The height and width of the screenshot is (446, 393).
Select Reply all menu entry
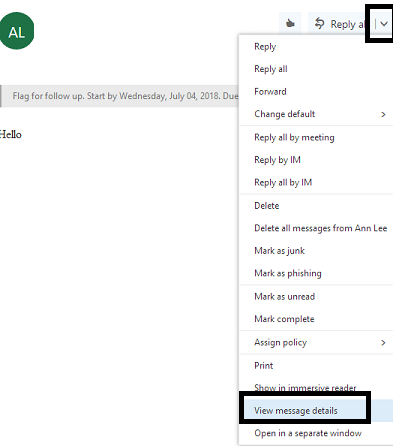316,69
